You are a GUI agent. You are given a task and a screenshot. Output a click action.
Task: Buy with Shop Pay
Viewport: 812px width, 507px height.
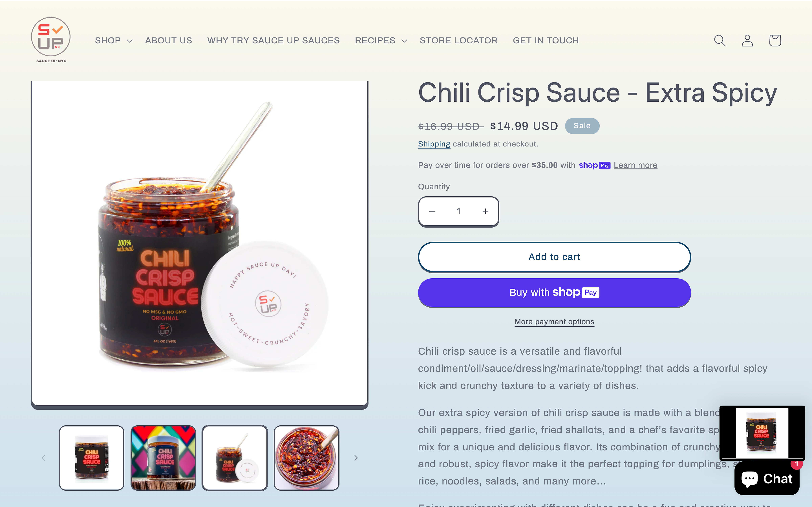[554, 292]
